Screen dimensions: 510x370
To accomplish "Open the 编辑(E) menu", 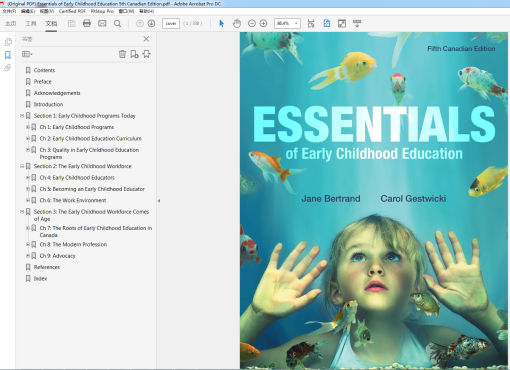I will coord(28,11).
